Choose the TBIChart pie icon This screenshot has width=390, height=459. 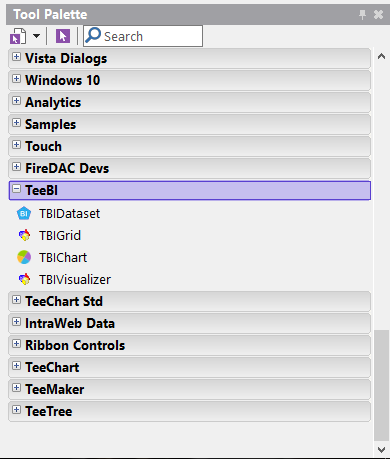pos(24,257)
